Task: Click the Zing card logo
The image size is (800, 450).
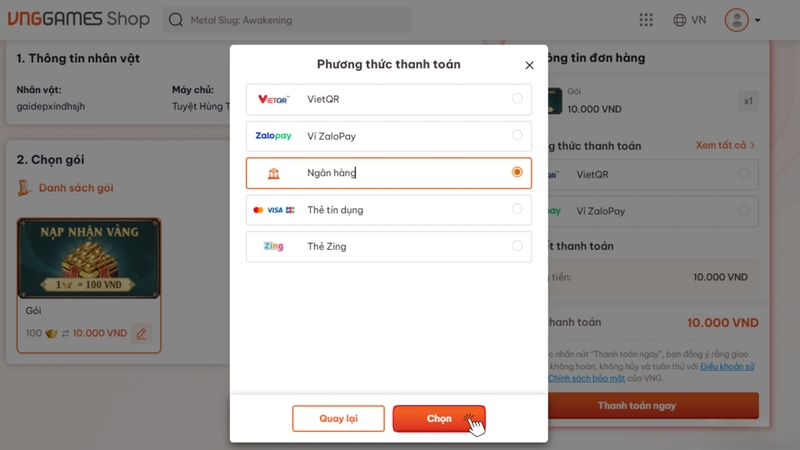Action: [273, 246]
